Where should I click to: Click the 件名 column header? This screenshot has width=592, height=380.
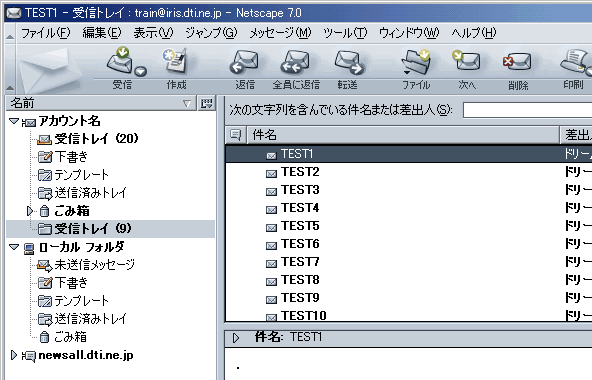[403, 135]
